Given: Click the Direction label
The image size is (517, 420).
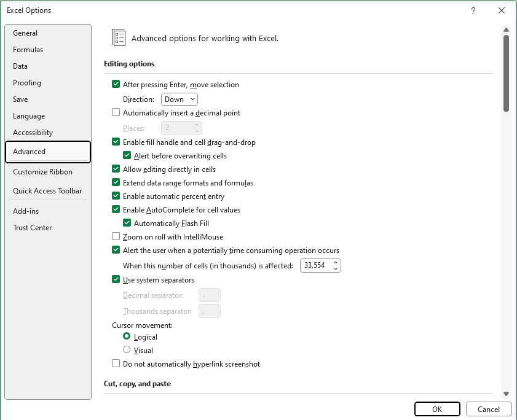Looking at the screenshot, I should point(138,99).
